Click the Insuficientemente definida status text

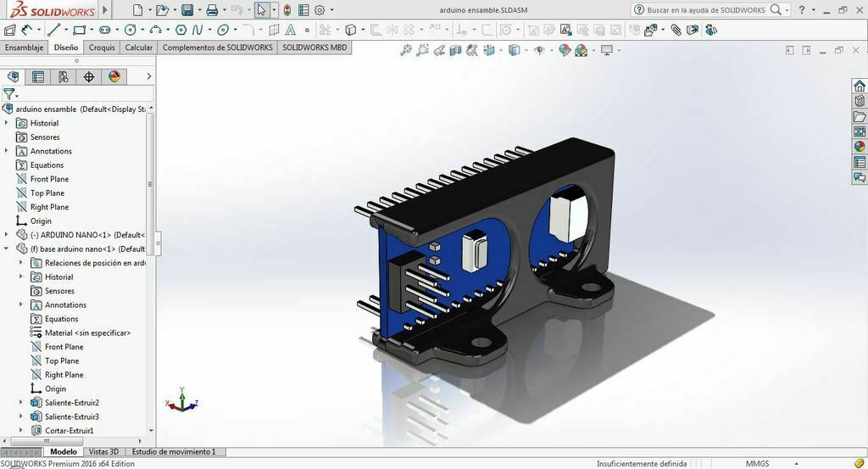click(x=642, y=463)
